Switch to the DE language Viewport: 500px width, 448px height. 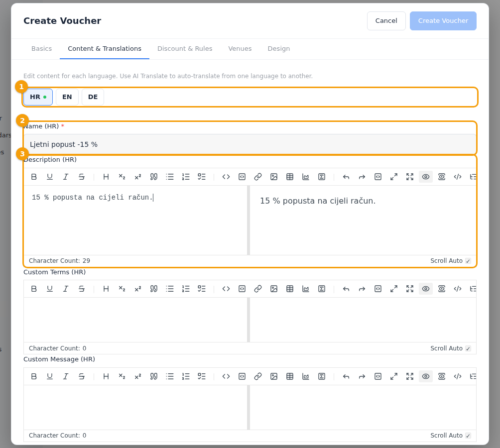pyautogui.click(x=93, y=97)
